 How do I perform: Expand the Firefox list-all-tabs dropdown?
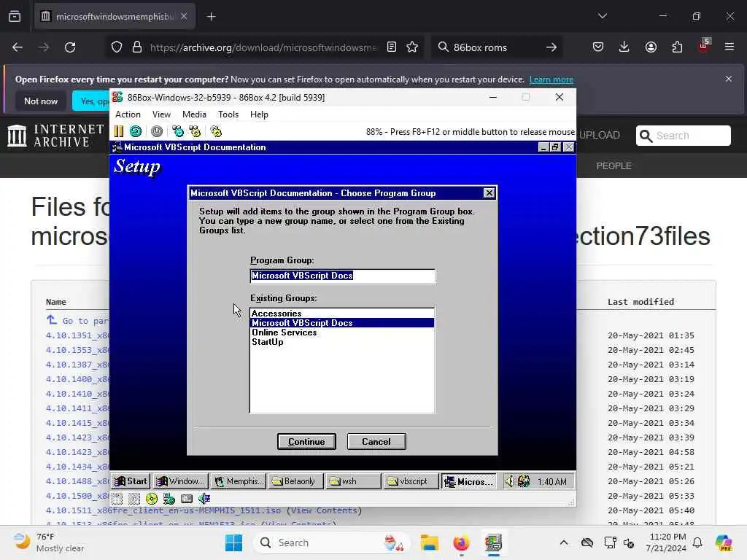[x=603, y=16]
